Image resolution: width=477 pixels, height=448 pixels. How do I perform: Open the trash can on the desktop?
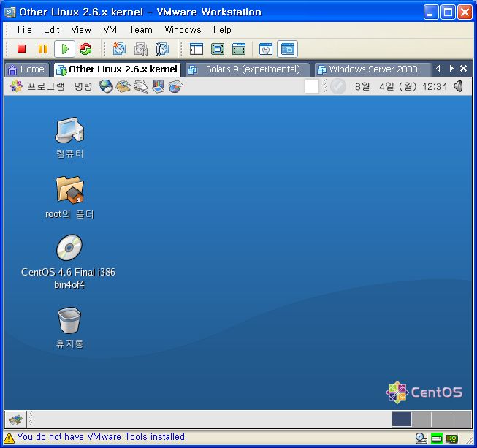69,320
